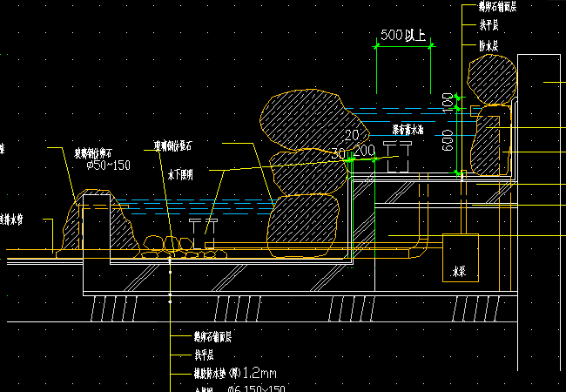The image size is (566, 392).
Task: Select the upper-right hatched stone
Action: point(492,80)
